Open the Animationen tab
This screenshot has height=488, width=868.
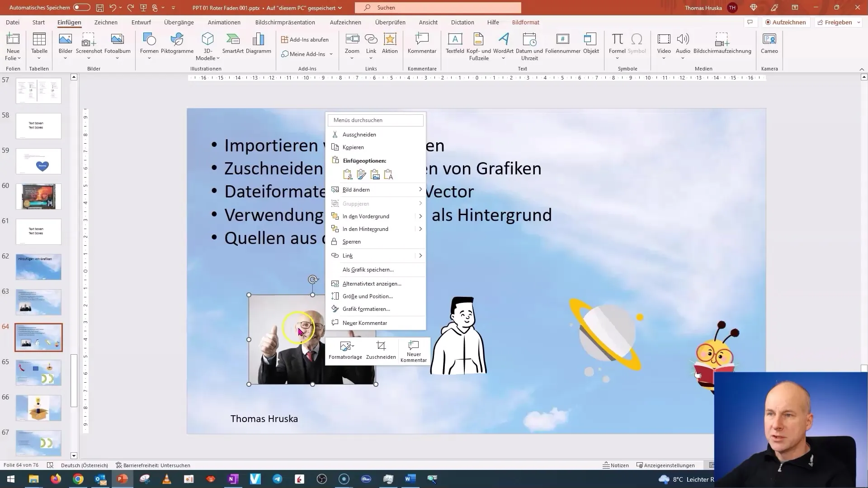[224, 22]
